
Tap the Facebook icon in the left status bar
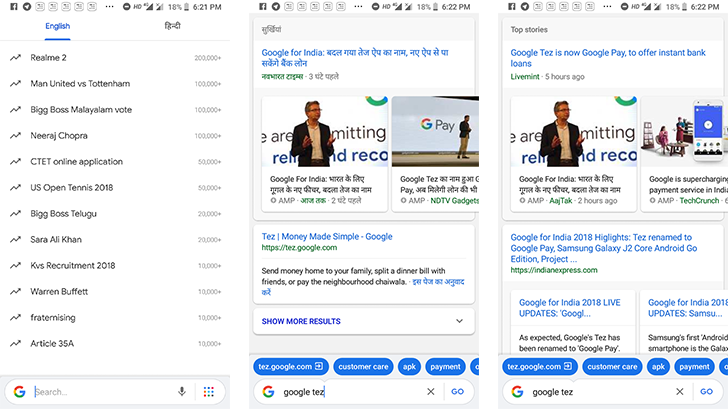pyautogui.click(x=14, y=6)
